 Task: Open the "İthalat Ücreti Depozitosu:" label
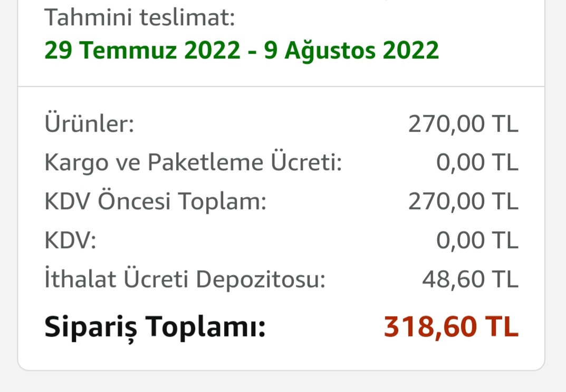[185, 280]
